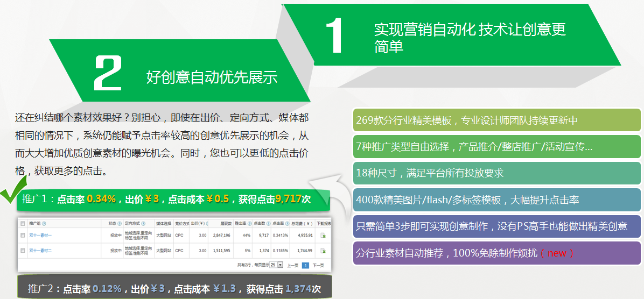The height and width of the screenshot is (299, 644).
Task: Open the 双十一素材二 campaign link
Action: 40,251
